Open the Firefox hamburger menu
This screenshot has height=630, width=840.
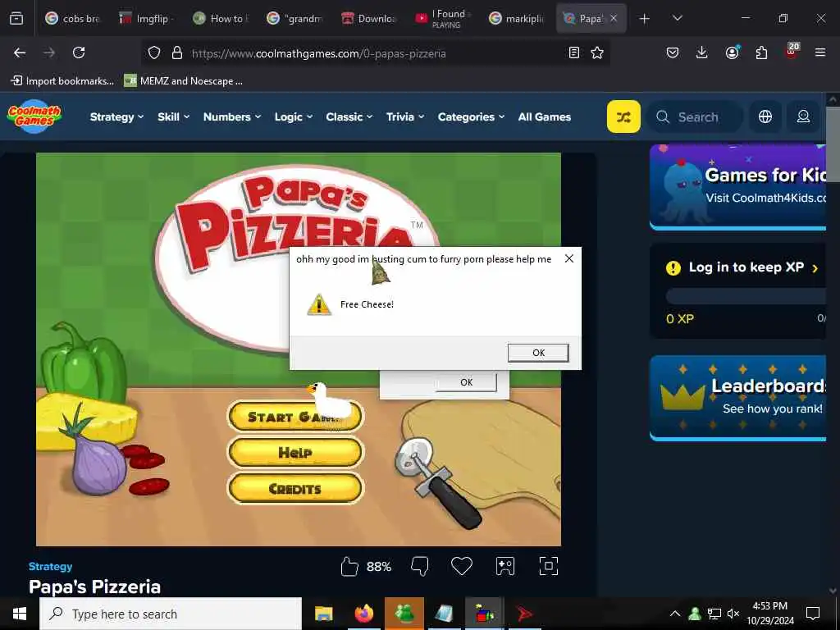click(820, 52)
